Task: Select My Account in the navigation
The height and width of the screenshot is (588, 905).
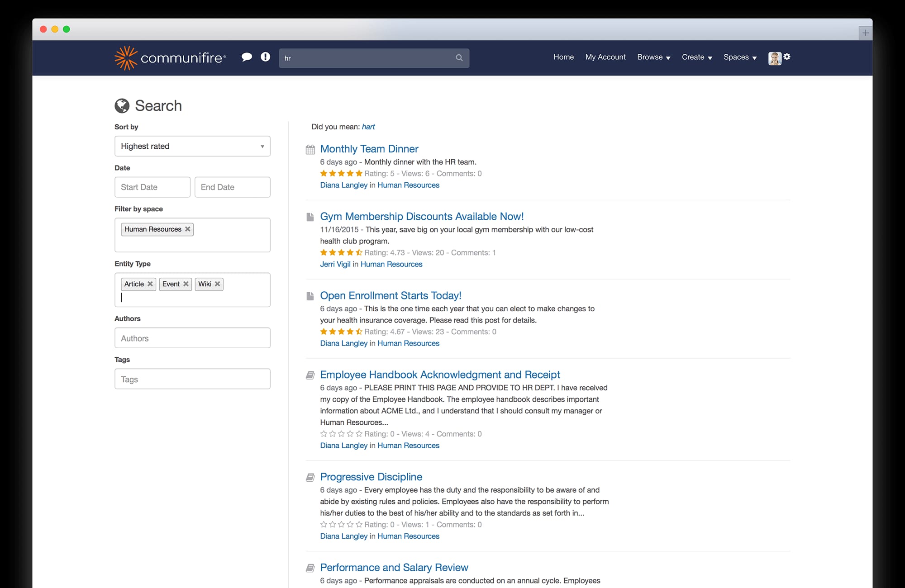Action: pyautogui.click(x=605, y=57)
